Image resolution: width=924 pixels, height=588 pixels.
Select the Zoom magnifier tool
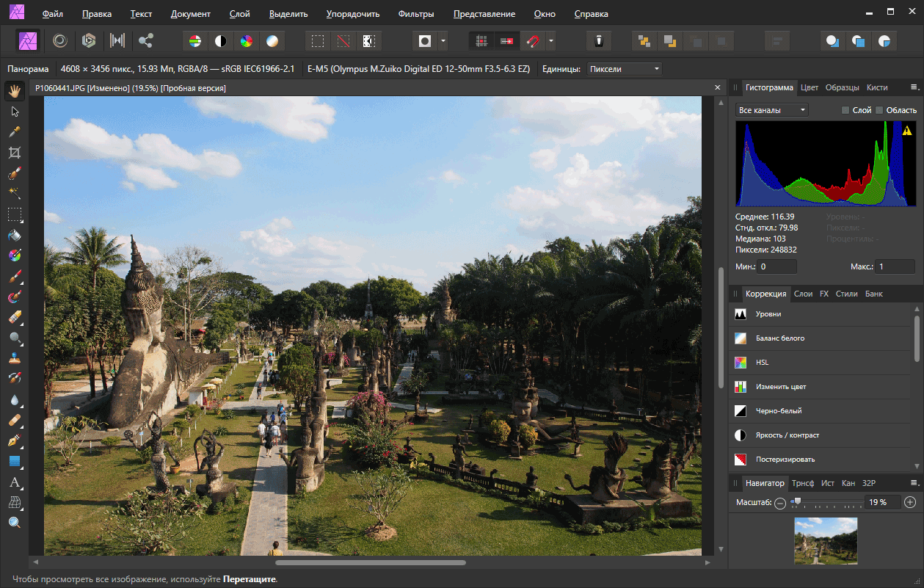(x=14, y=523)
